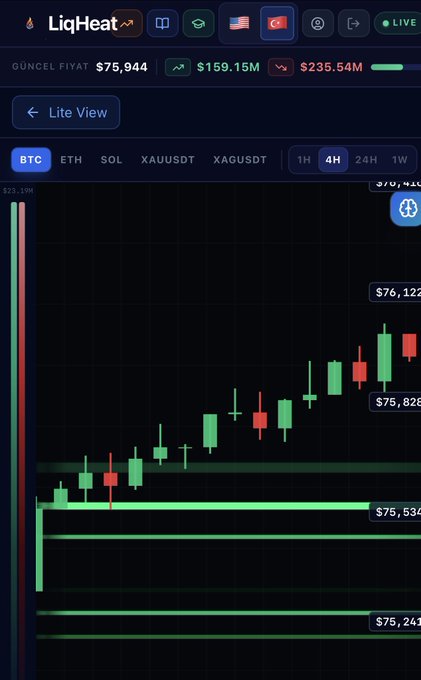Click the rightmost red candle
421x680 pixels.
(x=409, y=346)
